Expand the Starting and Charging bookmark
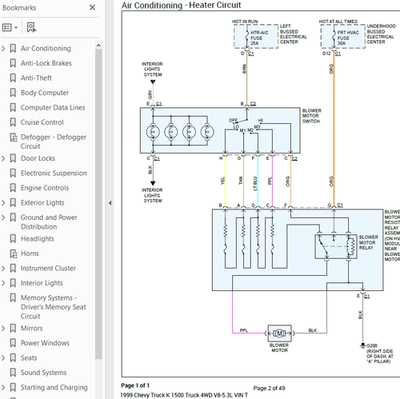This screenshot has width=400, height=399. 3,388
